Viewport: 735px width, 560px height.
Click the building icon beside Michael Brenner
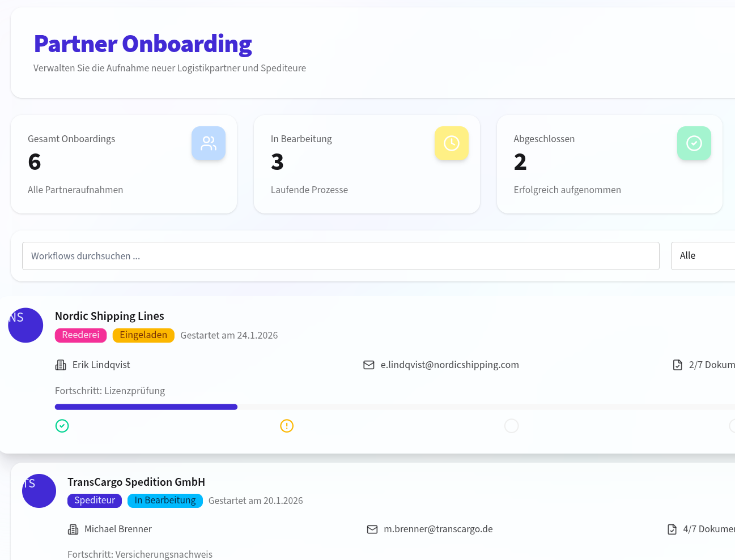(x=73, y=529)
